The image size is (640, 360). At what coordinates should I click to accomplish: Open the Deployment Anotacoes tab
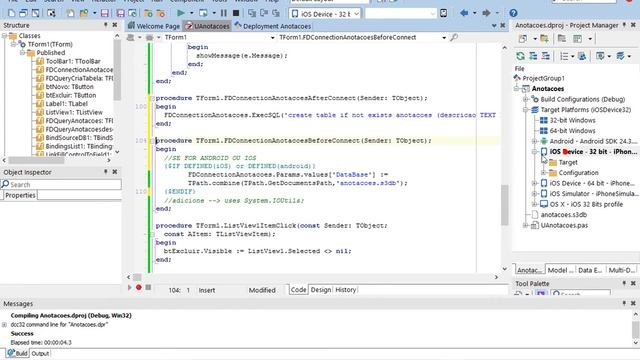pos(273,26)
